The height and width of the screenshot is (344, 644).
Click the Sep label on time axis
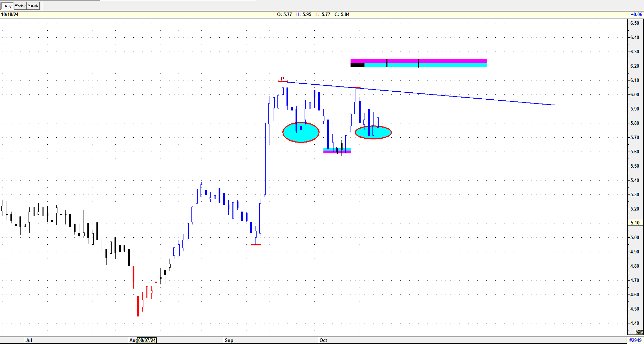(x=229, y=340)
